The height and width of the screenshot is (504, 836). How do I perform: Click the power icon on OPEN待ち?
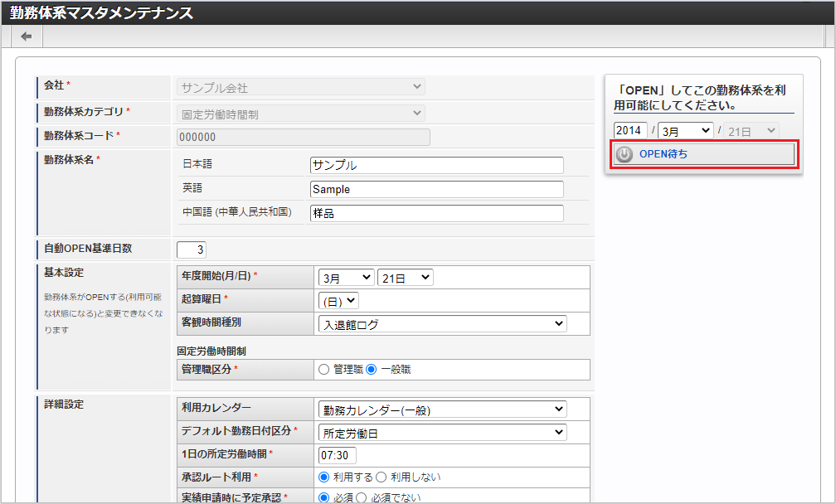coord(625,154)
